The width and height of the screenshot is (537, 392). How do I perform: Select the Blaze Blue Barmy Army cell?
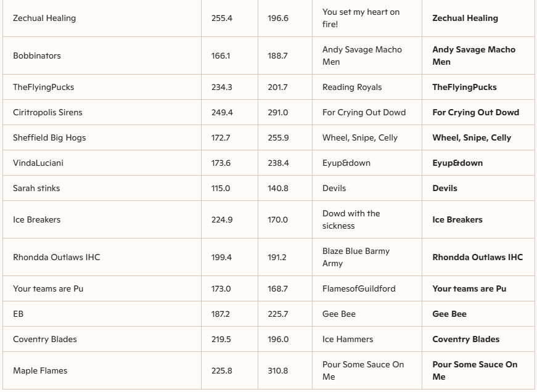(x=356, y=257)
